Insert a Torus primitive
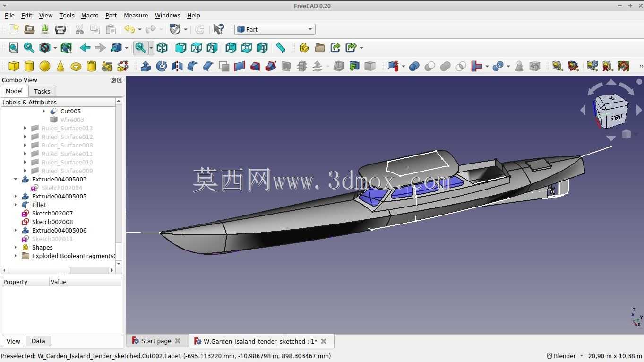This screenshot has height=362, width=644. coord(76,66)
